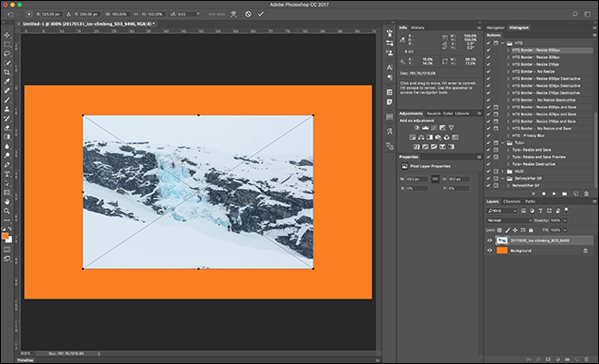Toggle checkmark for Tuts+ Resize Destructive

point(488,164)
